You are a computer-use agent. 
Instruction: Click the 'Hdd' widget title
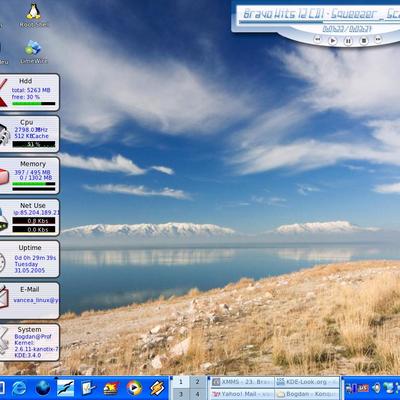tap(26, 81)
